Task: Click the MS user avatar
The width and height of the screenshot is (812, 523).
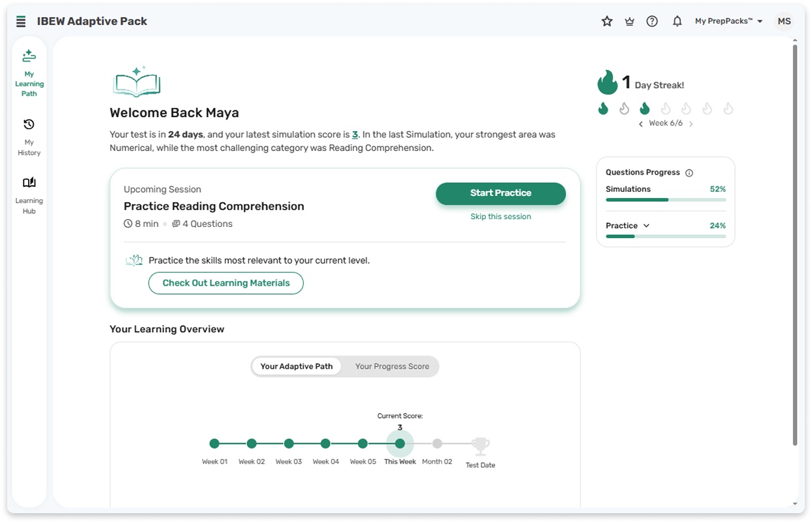Action: point(784,21)
